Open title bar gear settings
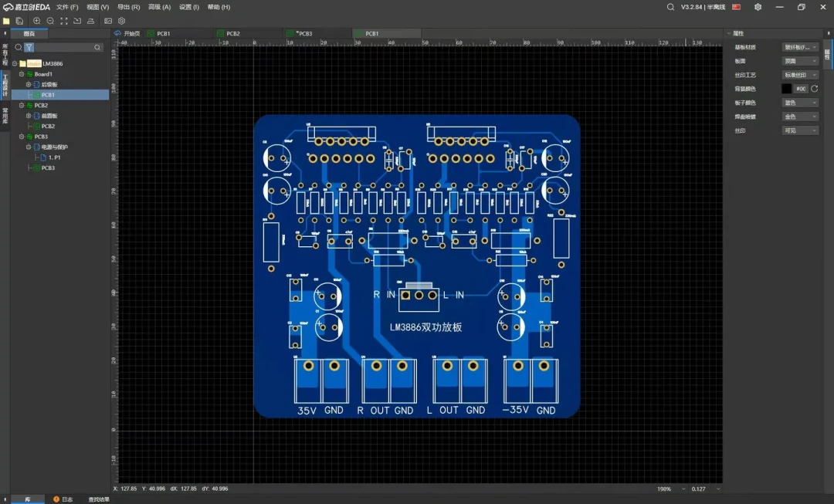Viewport: 834px width, 504px height. [x=758, y=7]
